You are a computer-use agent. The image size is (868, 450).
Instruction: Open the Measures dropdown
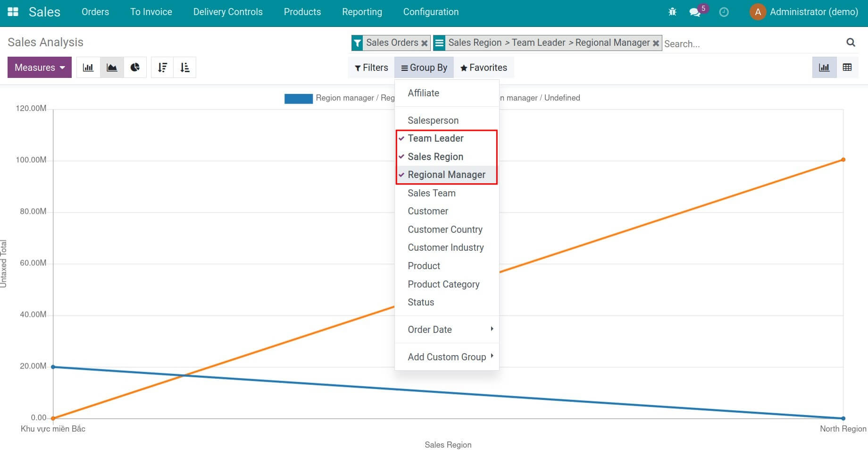(x=39, y=67)
